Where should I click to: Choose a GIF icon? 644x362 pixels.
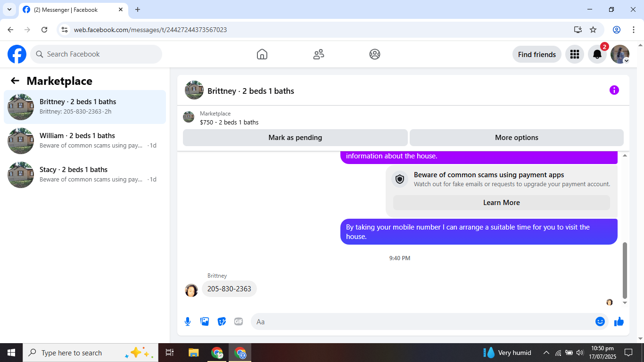[x=239, y=321]
